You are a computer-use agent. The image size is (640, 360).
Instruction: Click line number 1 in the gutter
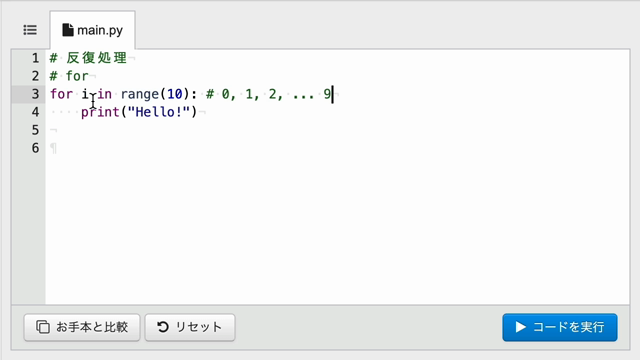(36, 58)
